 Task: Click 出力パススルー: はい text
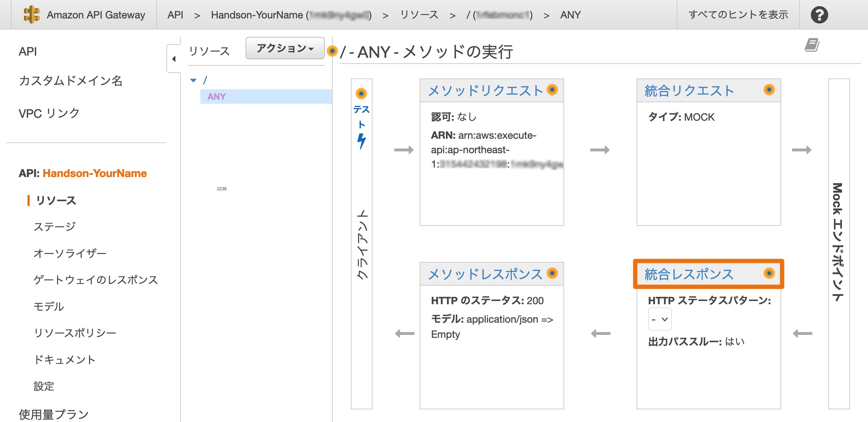pyautogui.click(x=696, y=342)
